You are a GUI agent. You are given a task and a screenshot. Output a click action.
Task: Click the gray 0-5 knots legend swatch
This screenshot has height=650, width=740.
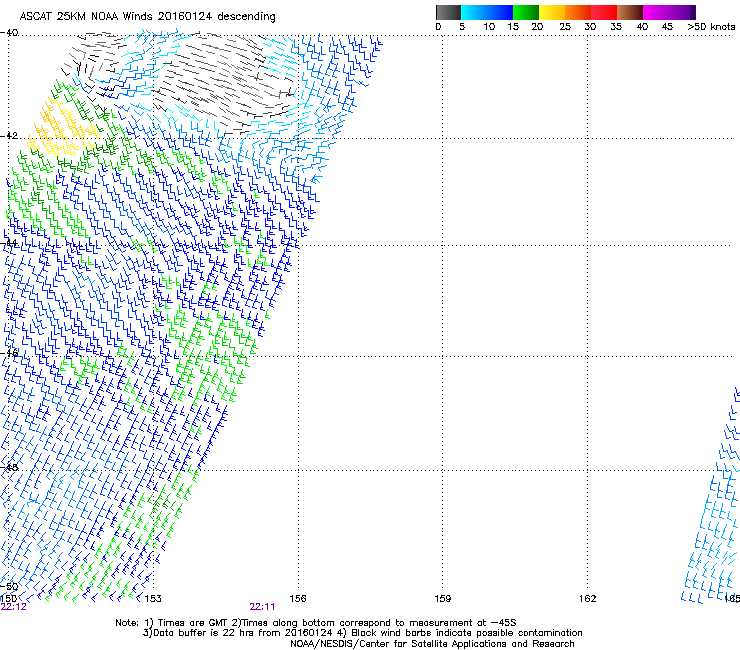(x=448, y=12)
